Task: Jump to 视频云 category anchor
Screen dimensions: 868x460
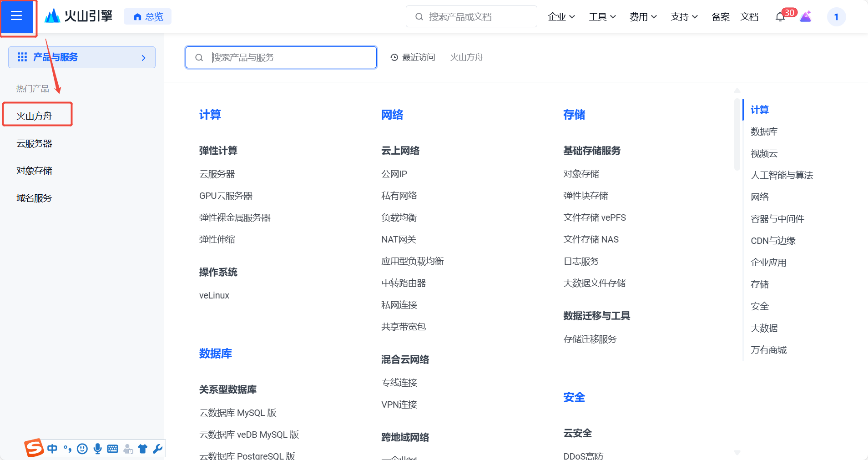Action: click(x=764, y=153)
